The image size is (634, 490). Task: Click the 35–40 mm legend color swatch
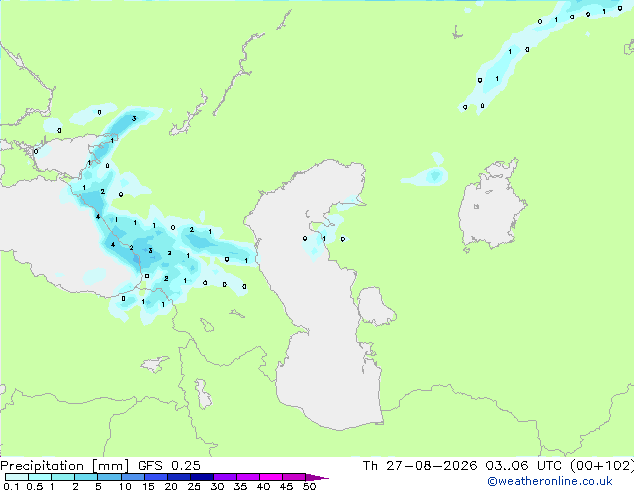tap(248, 477)
